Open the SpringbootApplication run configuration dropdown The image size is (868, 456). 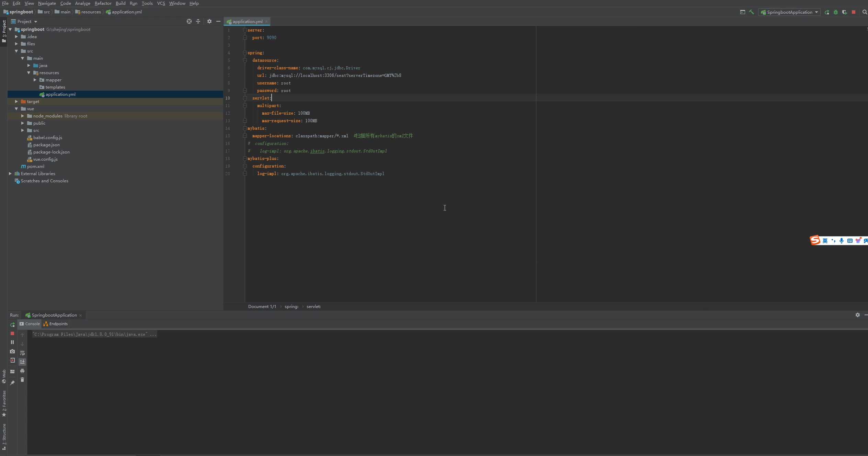790,12
